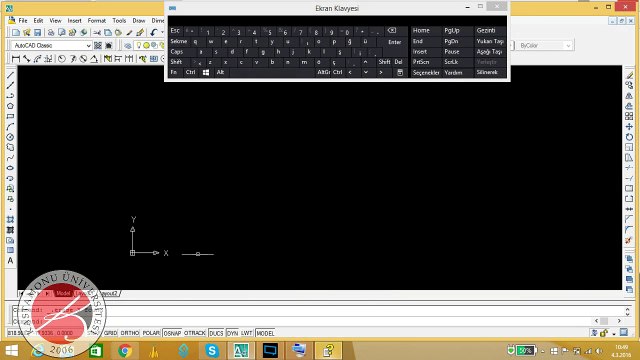This screenshot has width=640, height=360.
Task: Toggle OSNAP in status bar
Action: (172, 333)
